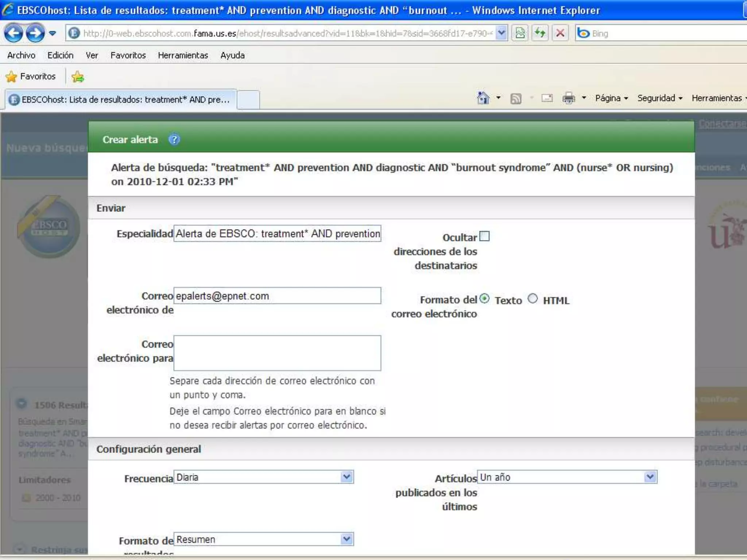747x560 pixels.
Task: Click the Home page icon
Action: pyautogui.click(x=483, y=98)
